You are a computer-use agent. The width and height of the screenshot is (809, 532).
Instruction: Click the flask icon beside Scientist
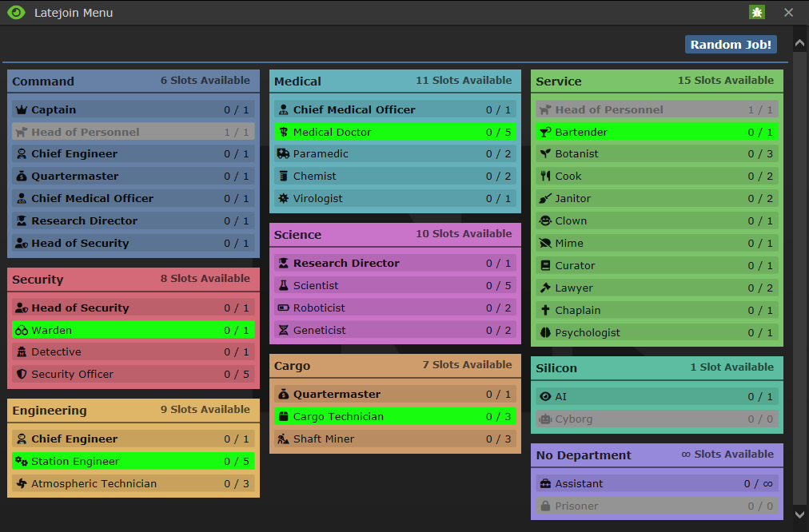coord(283,286)
